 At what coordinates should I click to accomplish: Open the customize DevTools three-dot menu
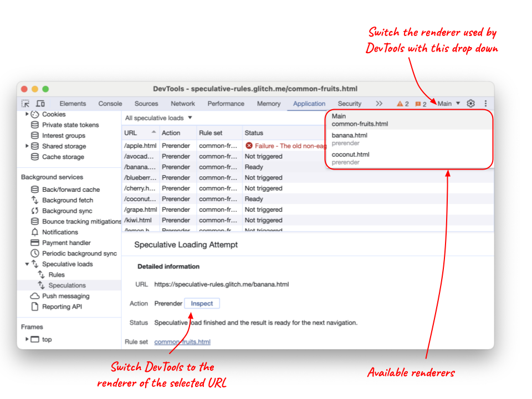pyautogui.click(x=485, y=103)
